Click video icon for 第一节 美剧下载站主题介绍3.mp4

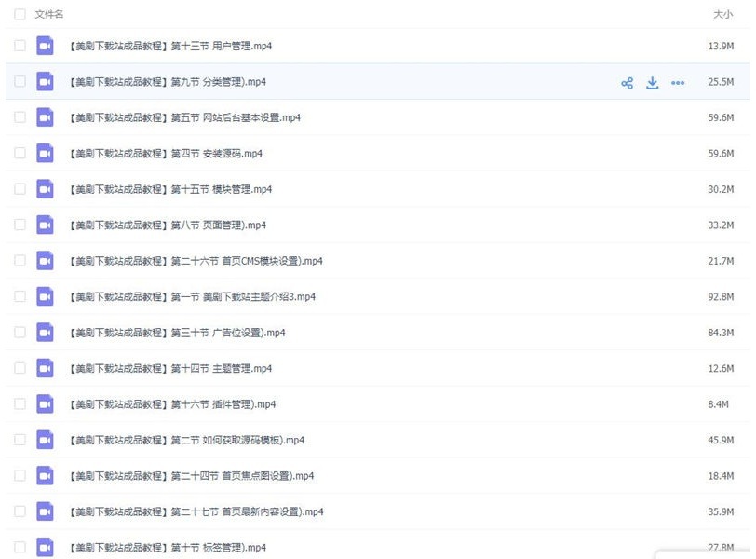click(45, 296)
